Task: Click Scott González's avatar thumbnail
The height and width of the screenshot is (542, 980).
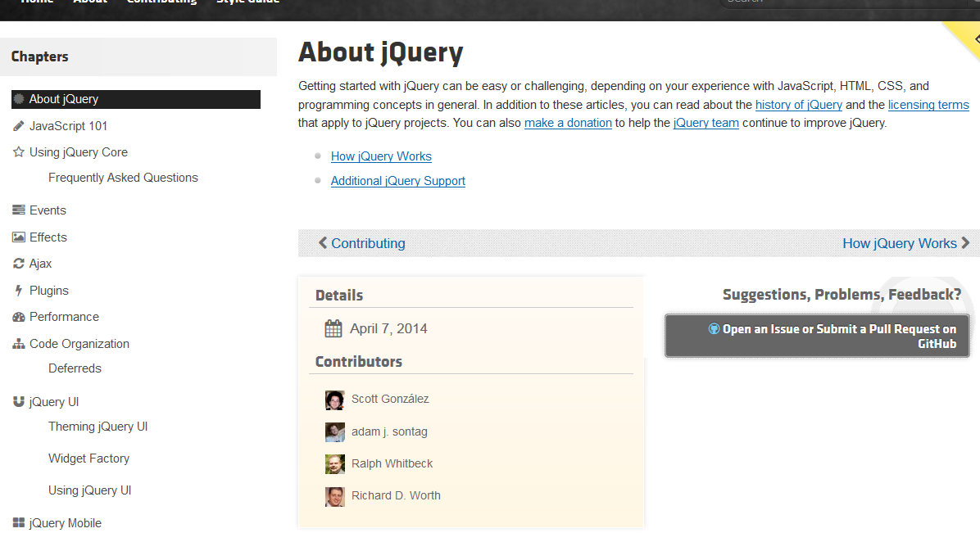Action: (x=334, y=400)
